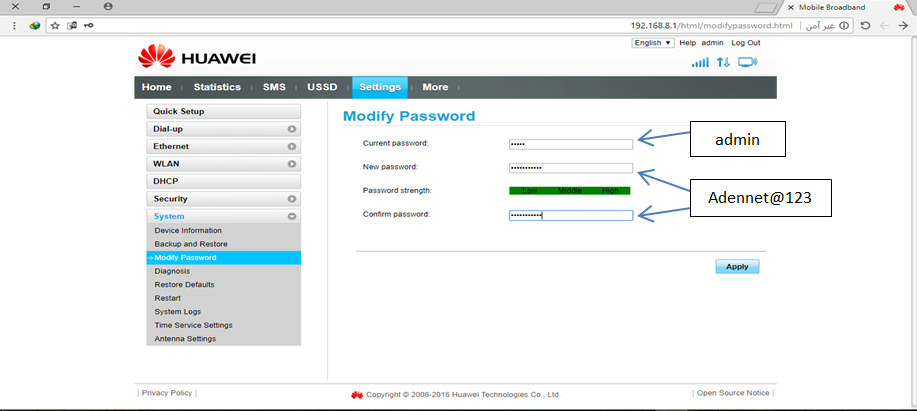The width and height of the screenshot is (917, 411).
Task: Select the Settings tab
Action: click(380, 87)
